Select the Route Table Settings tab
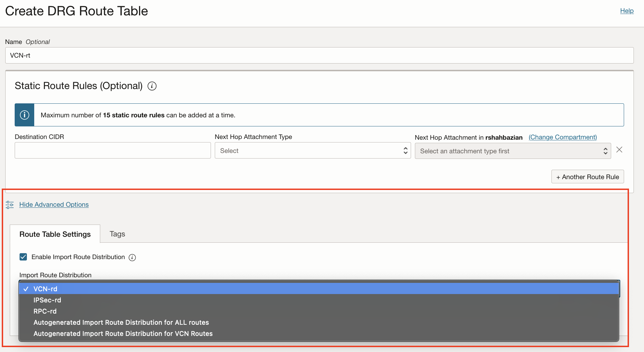Screen dimensions: 644x352 click(x=55, y=234)
